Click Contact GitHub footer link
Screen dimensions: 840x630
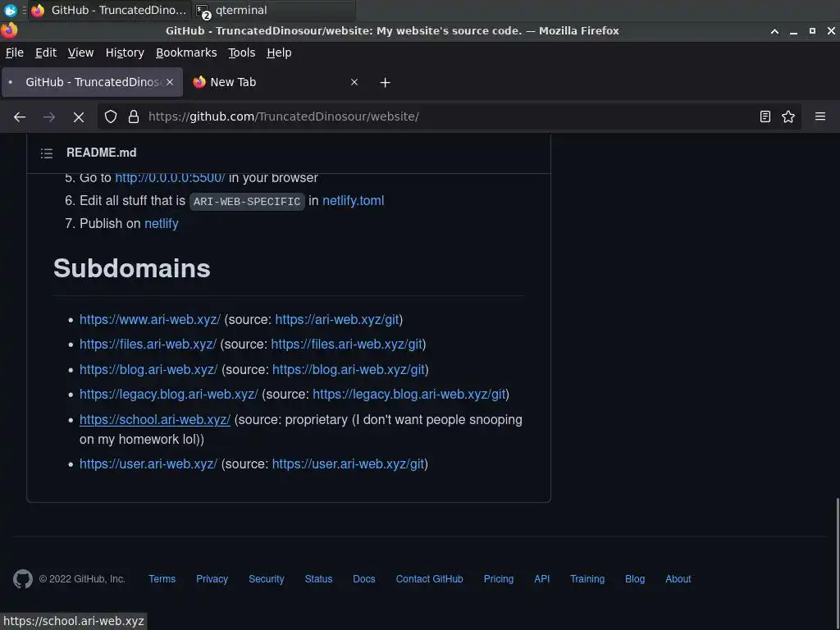(x=429, y=579)
